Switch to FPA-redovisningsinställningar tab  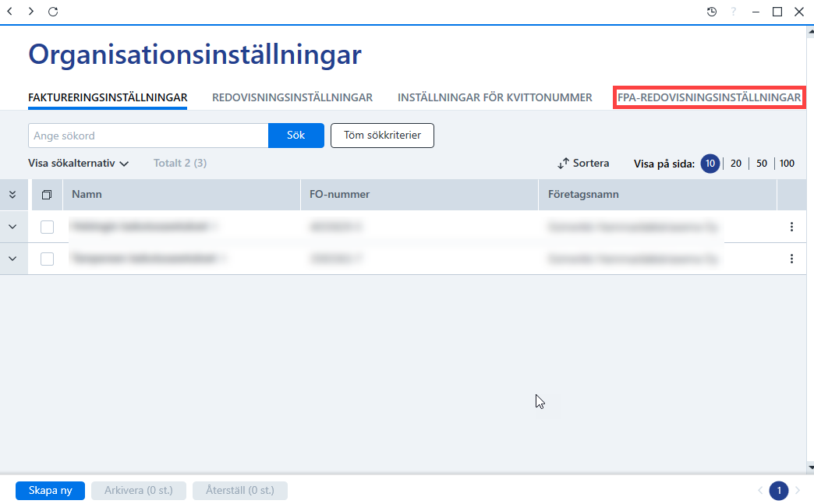(709, 97)
